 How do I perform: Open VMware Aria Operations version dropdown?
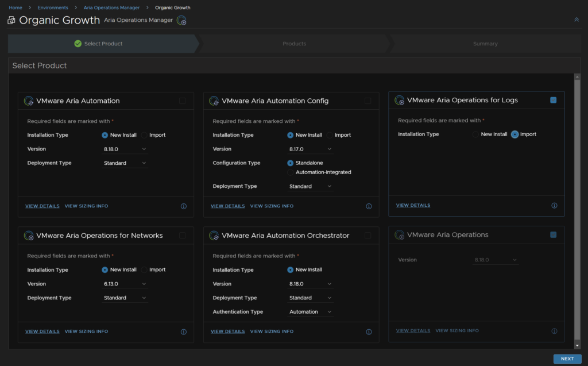tap(496, 260)
